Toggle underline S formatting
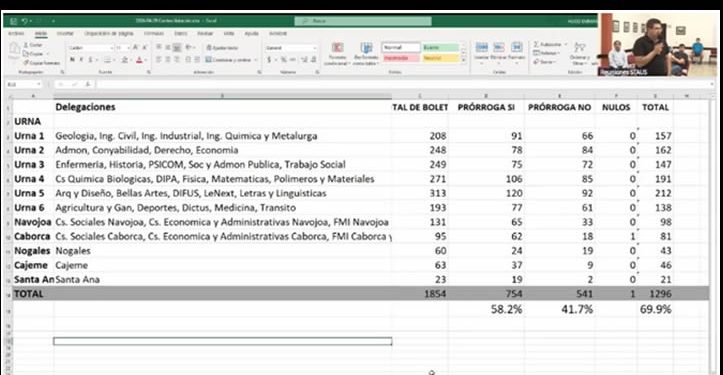 pyautogui.click(x=90, y=60)
